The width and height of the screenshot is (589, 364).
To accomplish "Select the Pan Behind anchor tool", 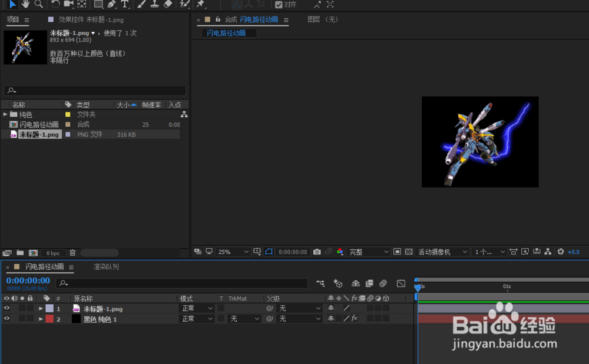I will (x=82, y=4).
